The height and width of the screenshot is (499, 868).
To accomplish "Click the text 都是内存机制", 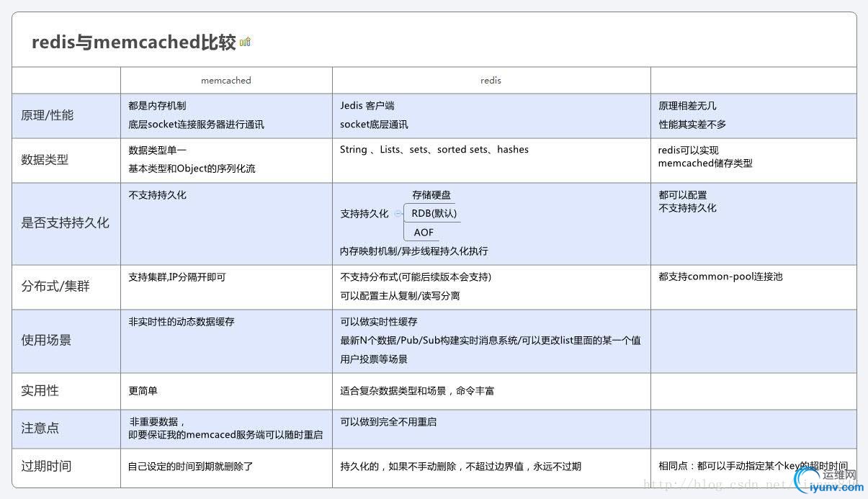I will coord(157,106).
